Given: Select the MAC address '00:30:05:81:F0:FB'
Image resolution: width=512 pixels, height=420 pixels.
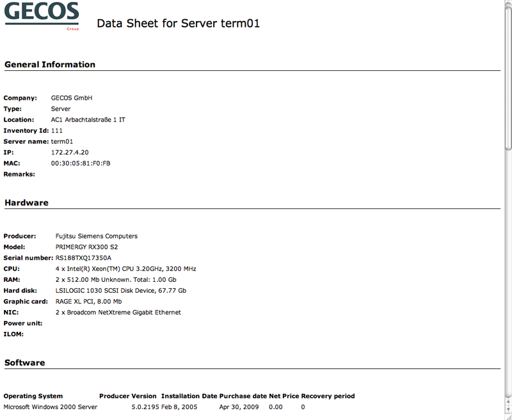Looking at the screenshot, I should pyautogui.click(x=81, y=164).
